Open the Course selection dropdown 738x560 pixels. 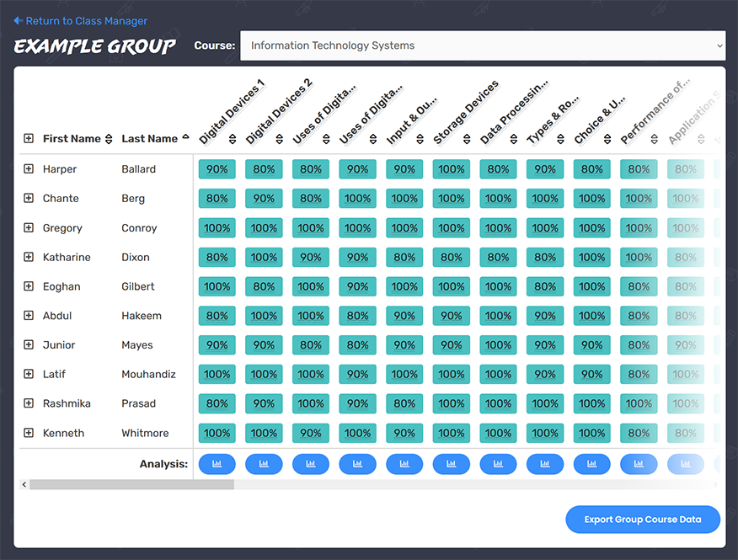coord(482,45)
